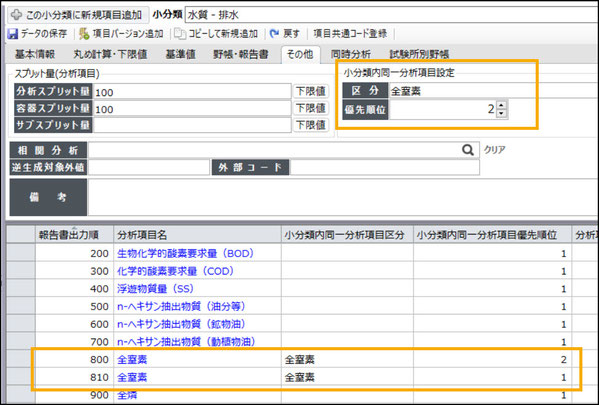Open n-ヘキサン抽出物質（油分等） link

click(x=181, y=306)
